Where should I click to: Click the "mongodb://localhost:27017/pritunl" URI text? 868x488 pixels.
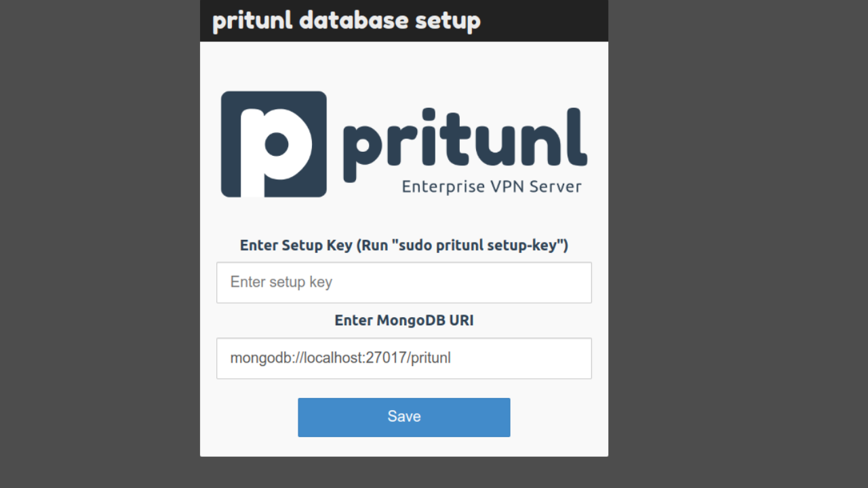point(340,358)
